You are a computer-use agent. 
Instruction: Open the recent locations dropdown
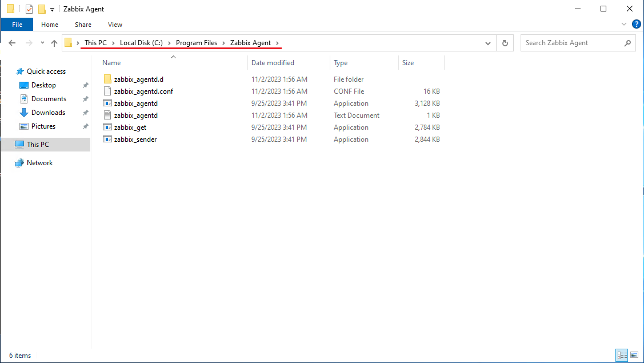42,43
